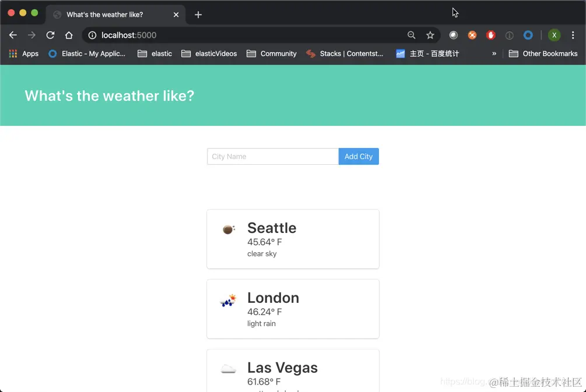Open the browser home page icon
586x392 pixels.
(x=69, y=35)
